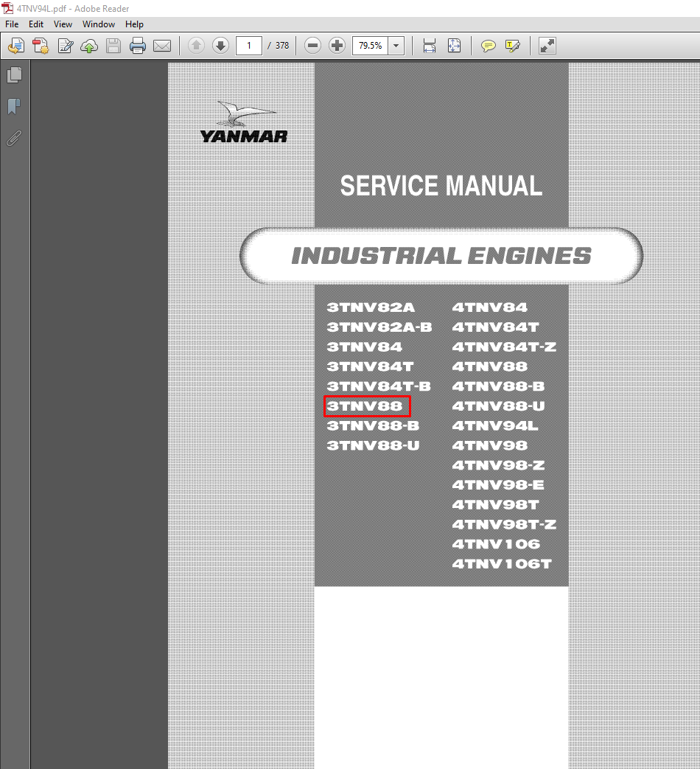Go to previous page up arrow
The image size is (700, 769).
197,46
